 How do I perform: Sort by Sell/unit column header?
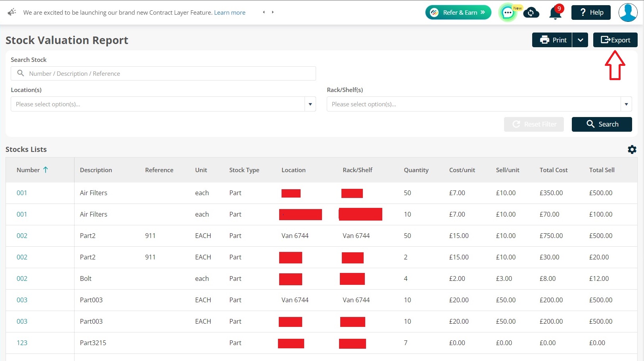508,170
